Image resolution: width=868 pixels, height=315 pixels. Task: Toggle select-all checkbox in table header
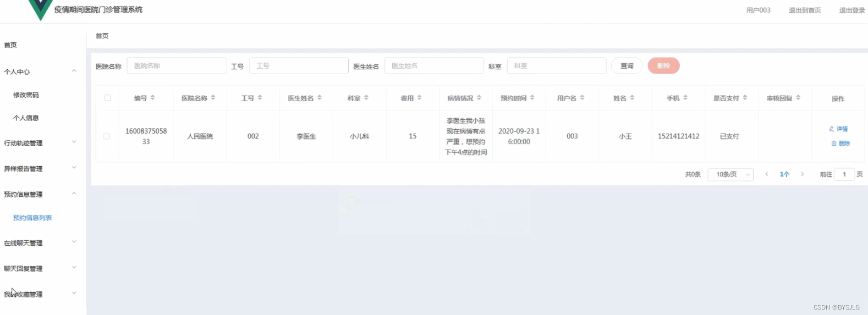(107, 98)
